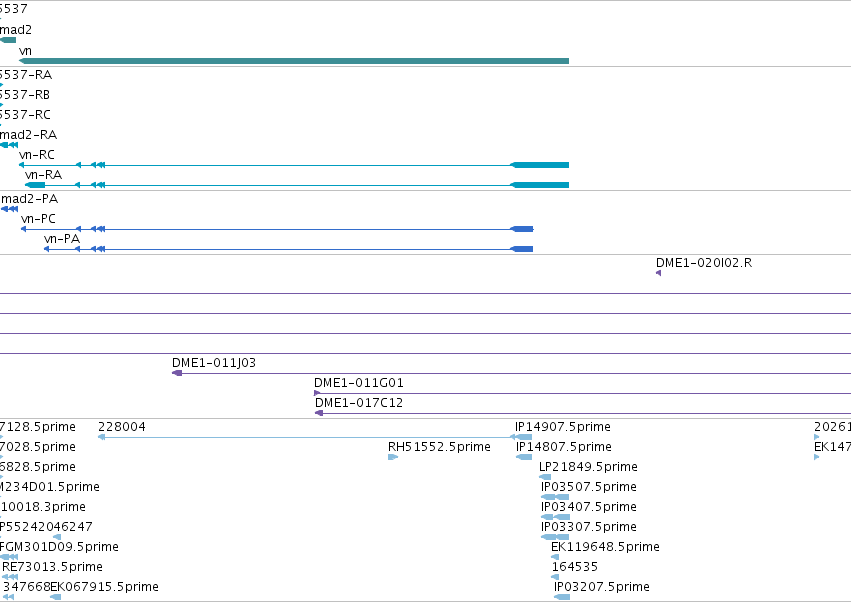Click the mad2-RA transcript label
Viewport: 851px width, 602px height.
[28, 135]
